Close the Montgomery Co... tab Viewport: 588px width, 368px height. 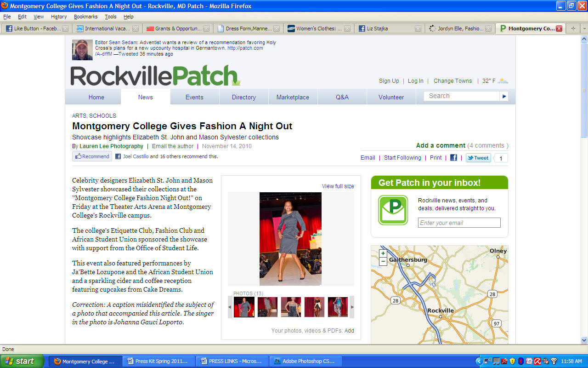(559, 29)
